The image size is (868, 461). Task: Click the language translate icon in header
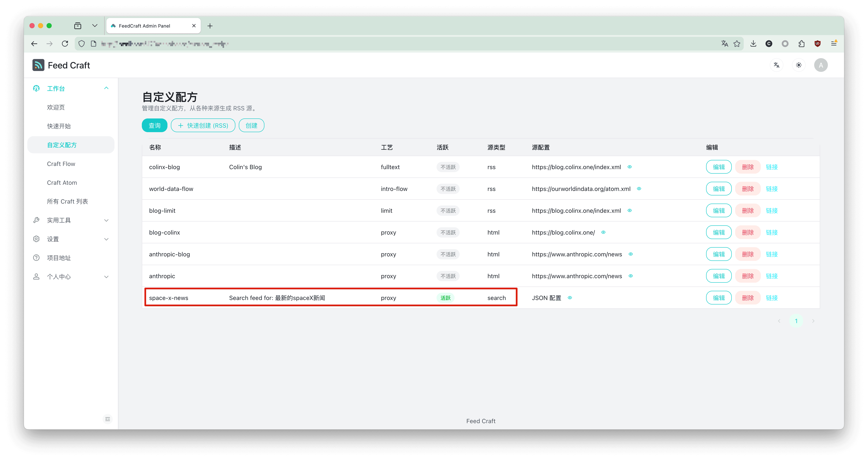(x=776, y=65)
